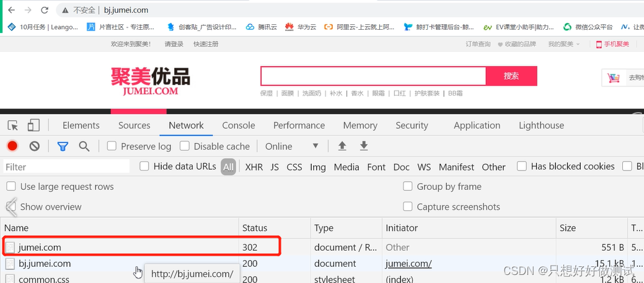
Task: Click the 面膜 keyword link
Action: pyautogui.click(x=288, y=93)
